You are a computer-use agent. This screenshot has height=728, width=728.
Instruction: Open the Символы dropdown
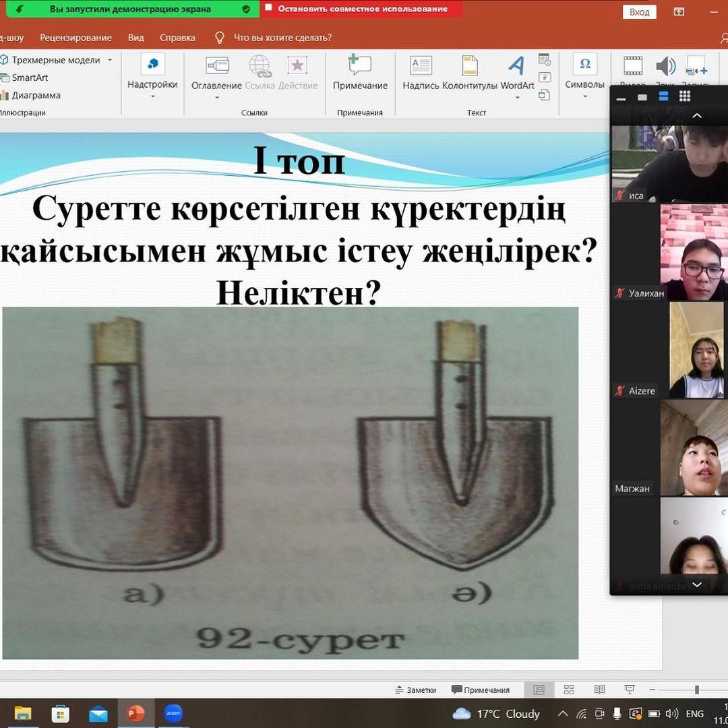point(584,73)
